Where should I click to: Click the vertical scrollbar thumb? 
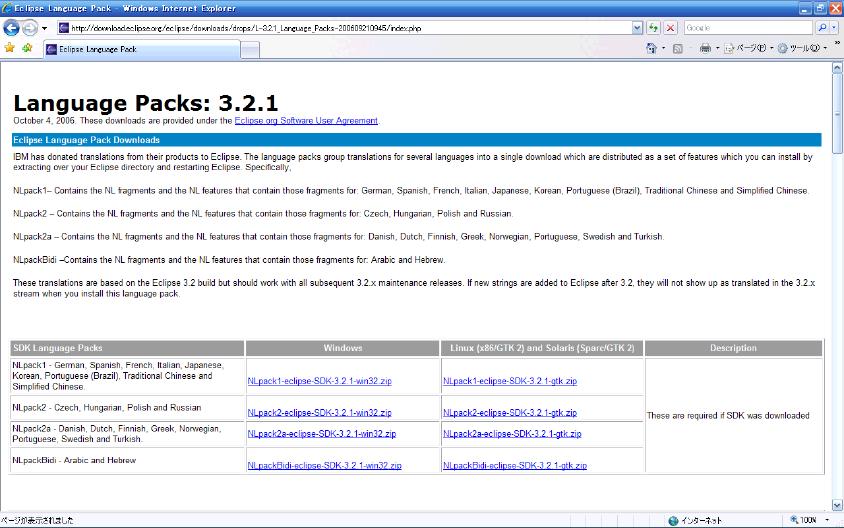pos(837,114)
